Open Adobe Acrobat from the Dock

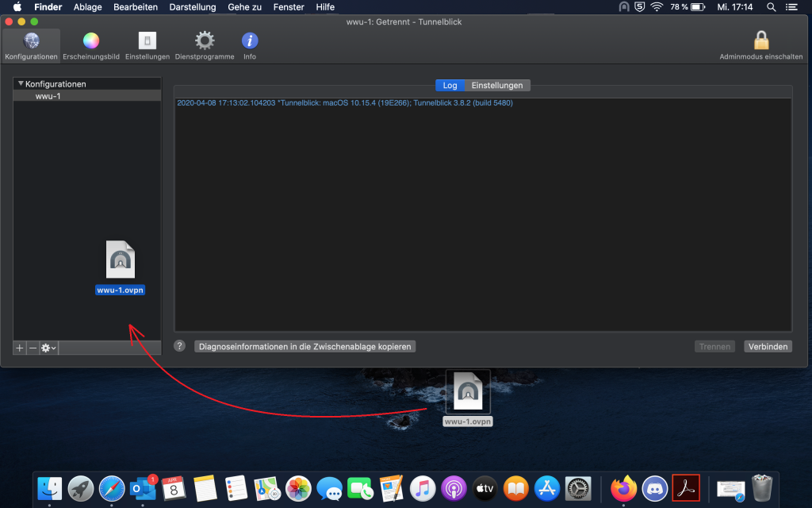[686, 488]
